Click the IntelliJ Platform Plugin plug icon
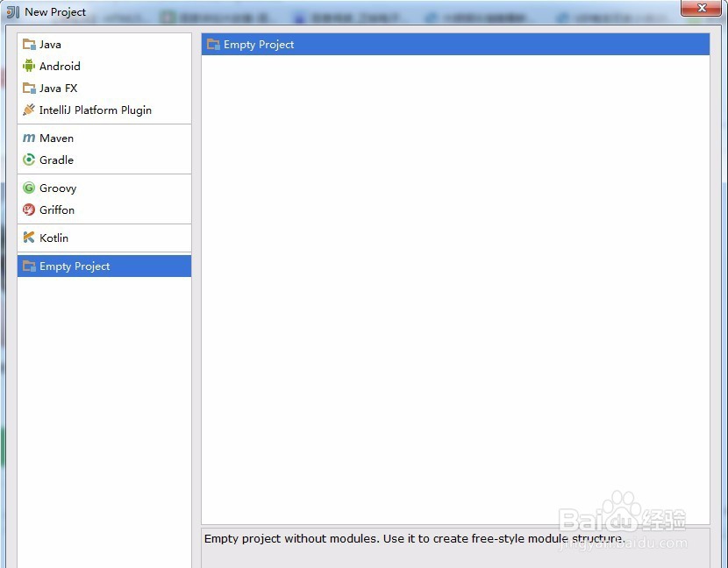The height and width of the screenshot is (568, 728). (29, 110)
